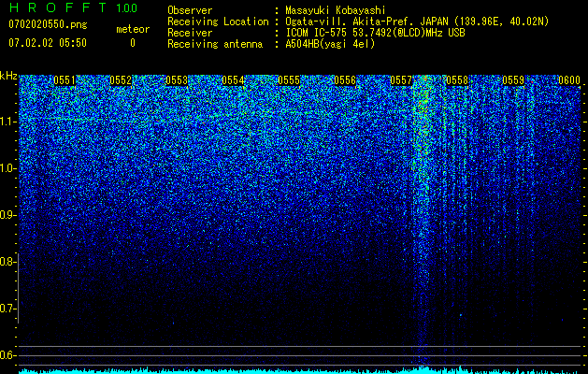Select the ICOM IC-575 53.7492 MHz USB text
The width and height of the screenshot is (588, 374).
pyautogui.click(x=375, y=33)
